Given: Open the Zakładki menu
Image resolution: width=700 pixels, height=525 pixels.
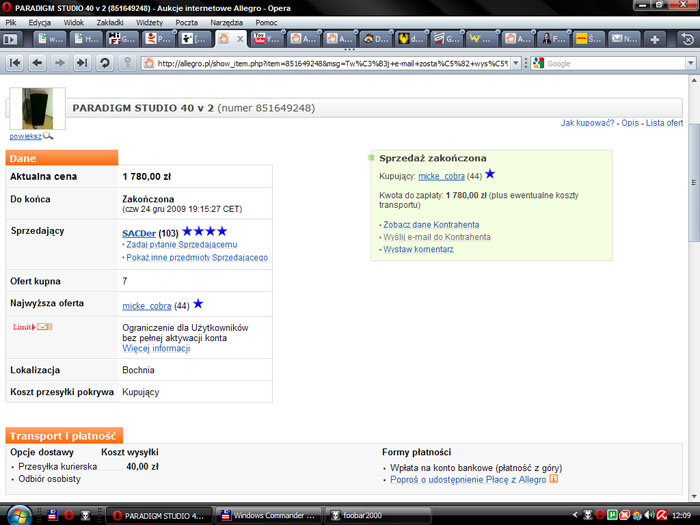Looking at the screenshot, I should [x=110, y=22].
